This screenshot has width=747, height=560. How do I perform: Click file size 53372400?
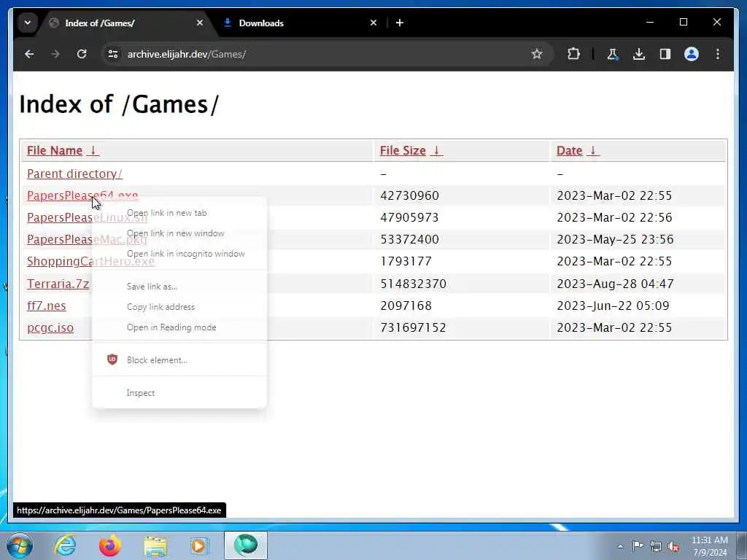click(409, 239)
